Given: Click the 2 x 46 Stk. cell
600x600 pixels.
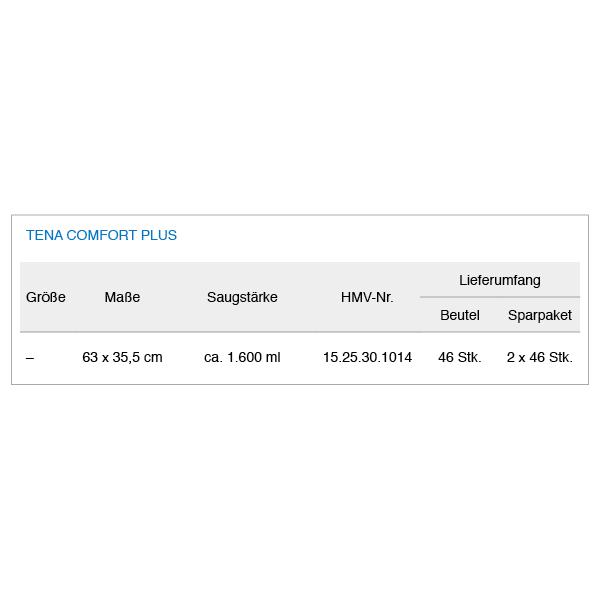Looking at the screenshot, I should (x=540, y=357).
